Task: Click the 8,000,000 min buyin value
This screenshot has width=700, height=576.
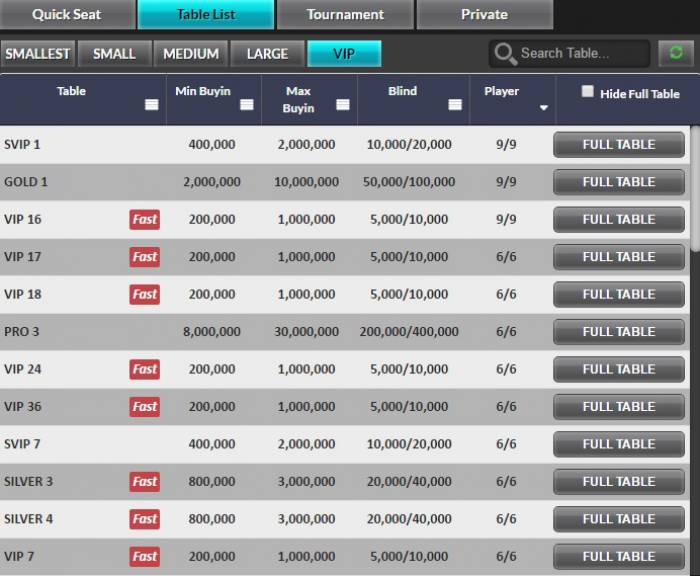Action: click(212, 332)
